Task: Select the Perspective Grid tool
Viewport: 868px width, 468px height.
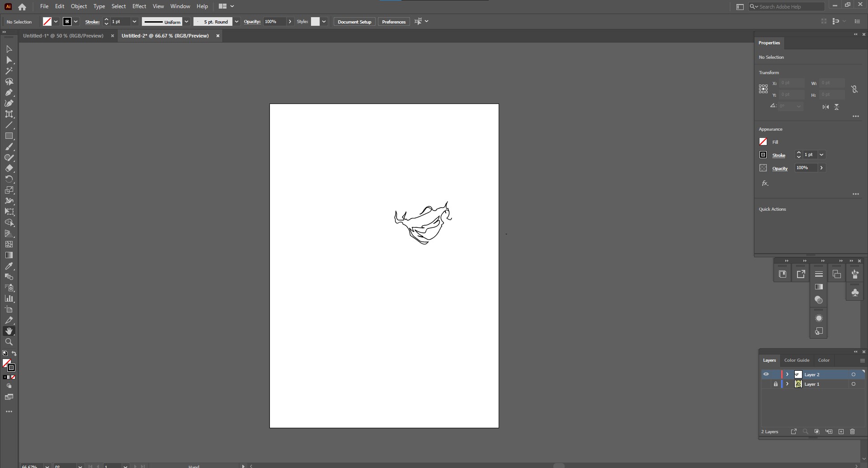Action: click(9, 234)
